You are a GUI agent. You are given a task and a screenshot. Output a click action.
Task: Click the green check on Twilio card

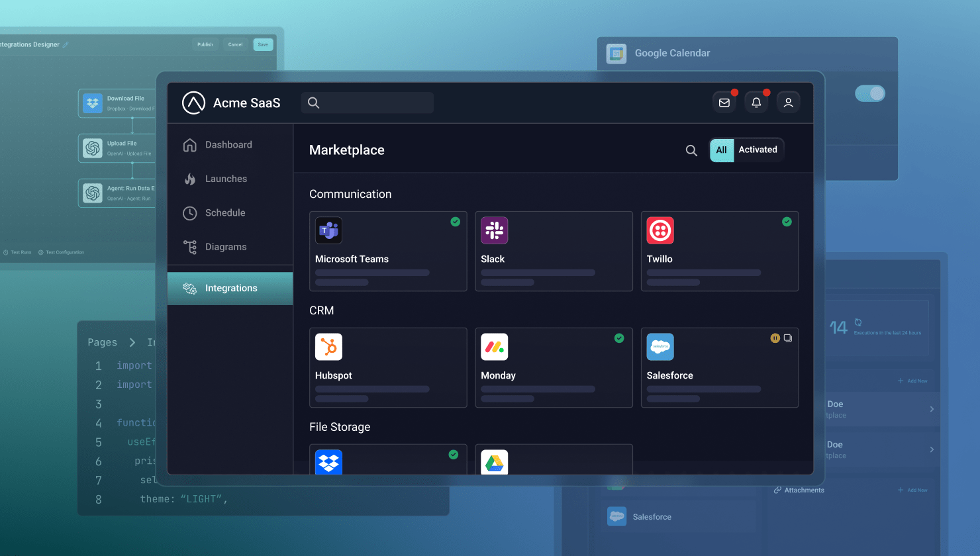[x=787, y=222]
